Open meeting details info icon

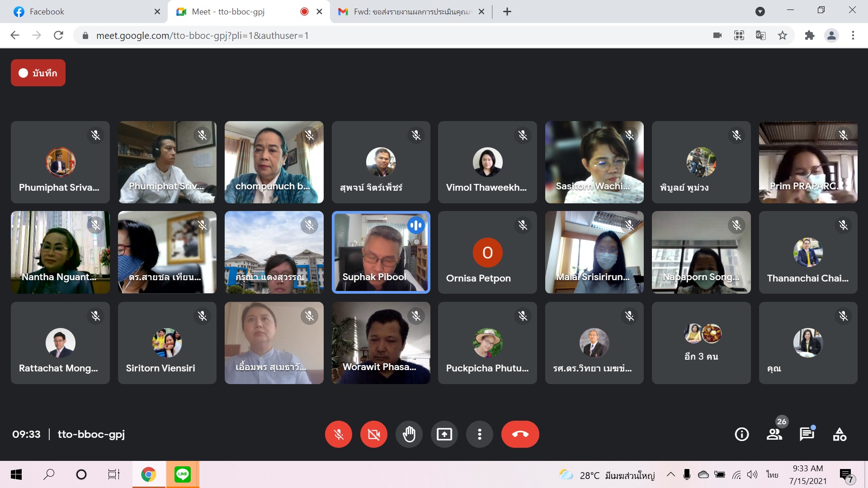(741, 434)
